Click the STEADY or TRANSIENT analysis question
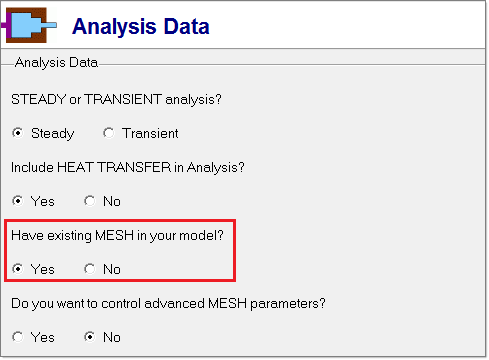Viewport: 489px width, 360px height. [x=116, y=100]
